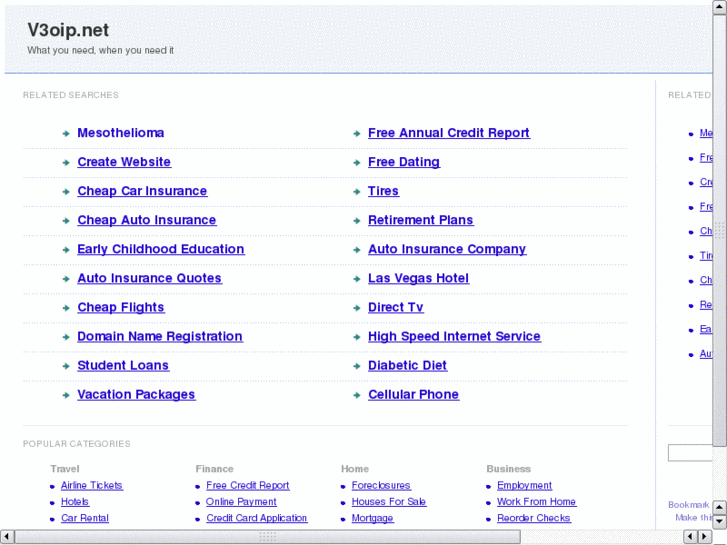Viewport: 727px width, 545px height.
Task: Click the scroll down arrow button
Action: [720, 522]
